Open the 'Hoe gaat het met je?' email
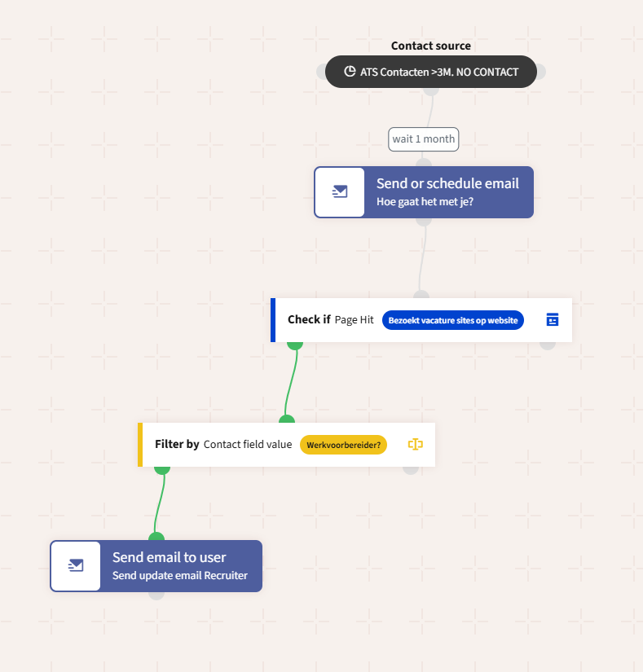Screen dimensions: 643x672 tap(425, 201)
